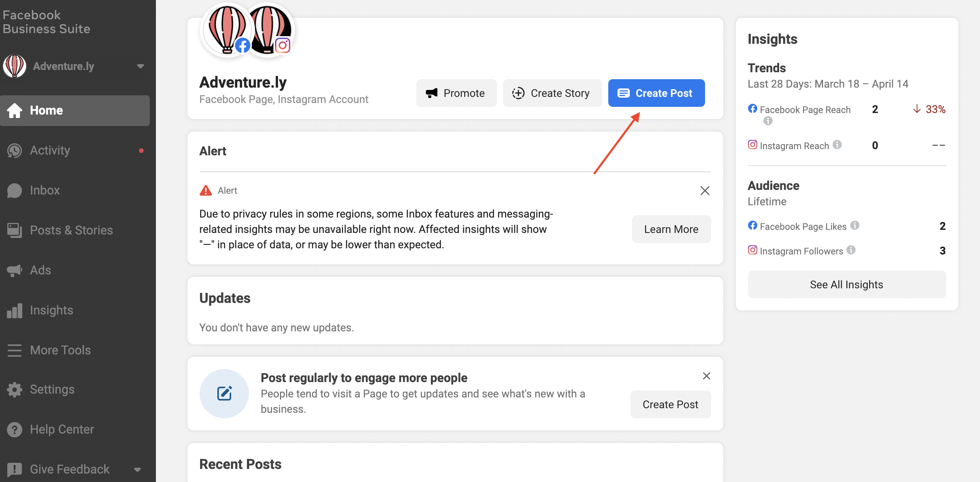Expand the Adventure.ly page dropdown
Image resolution: width=980 pixels, height=482 pixels.
[x=139, y=66]
